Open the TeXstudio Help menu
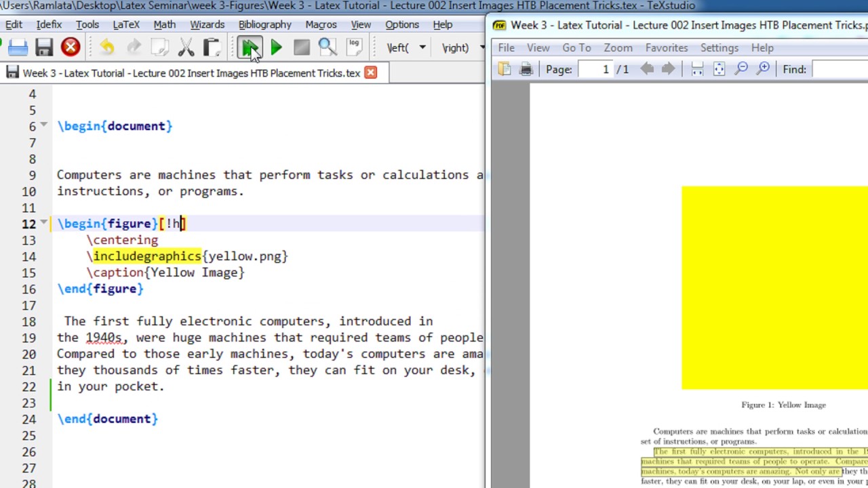 [443, 24]
